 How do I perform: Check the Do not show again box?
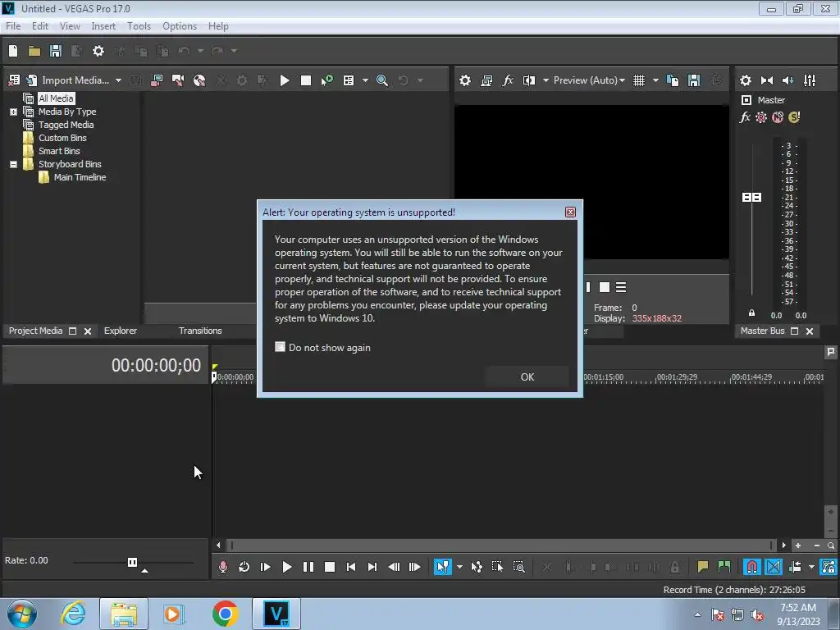click(280, 347)
